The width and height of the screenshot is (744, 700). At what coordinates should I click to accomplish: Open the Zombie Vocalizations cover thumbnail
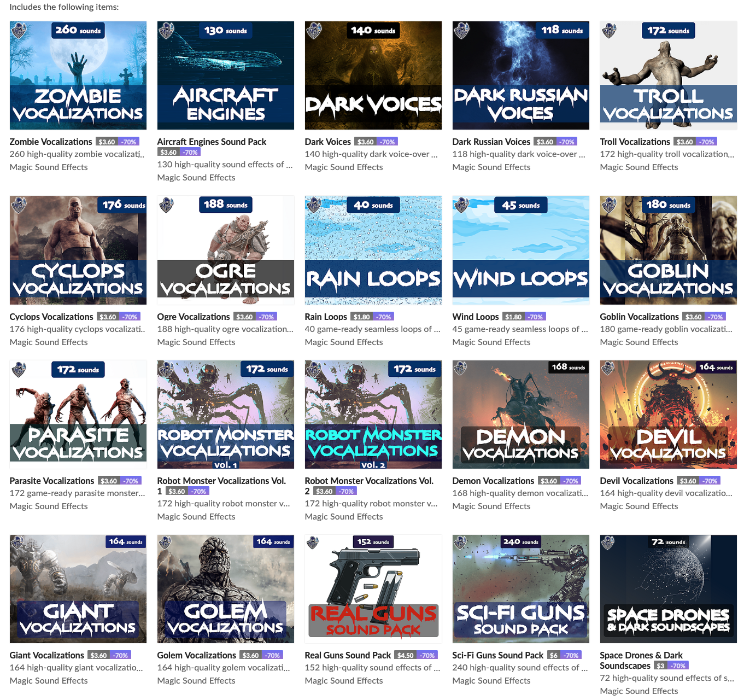point(78,75)
